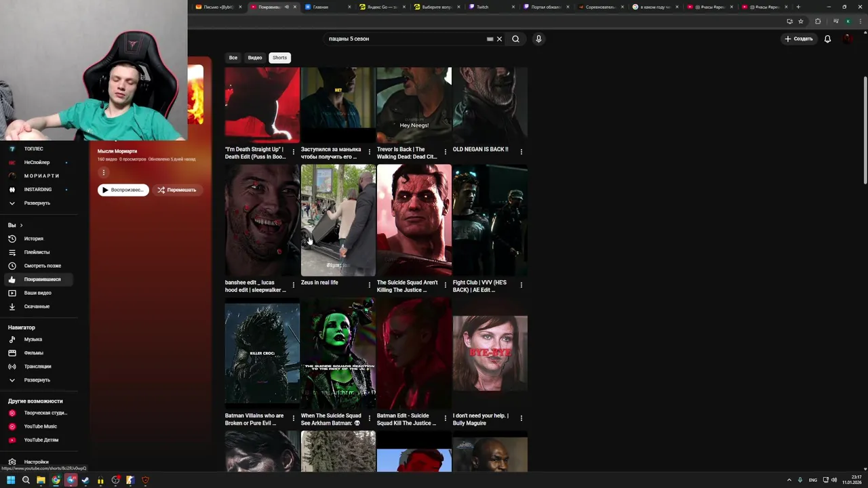The image size is (868, 488).
Task: Open options menu for OLD NEGAN IS BACK short
Action: coord(521,151)
